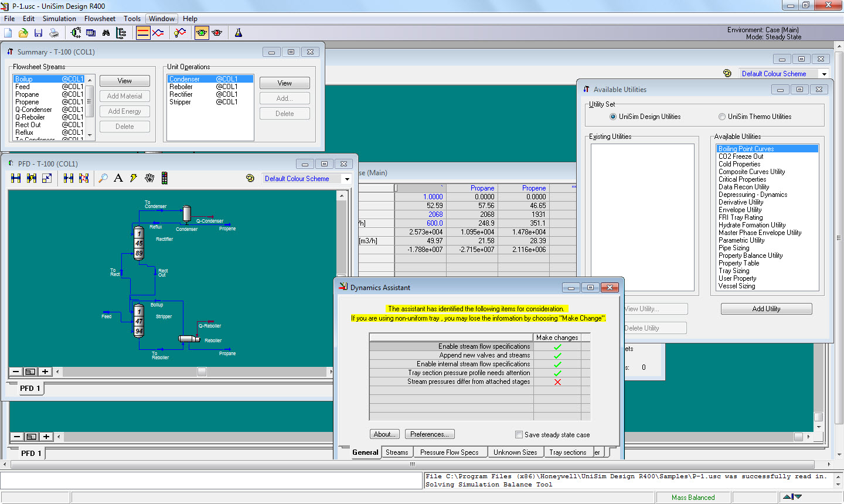Open Preferences... in Dynamics Assistant

pos(430,434)
